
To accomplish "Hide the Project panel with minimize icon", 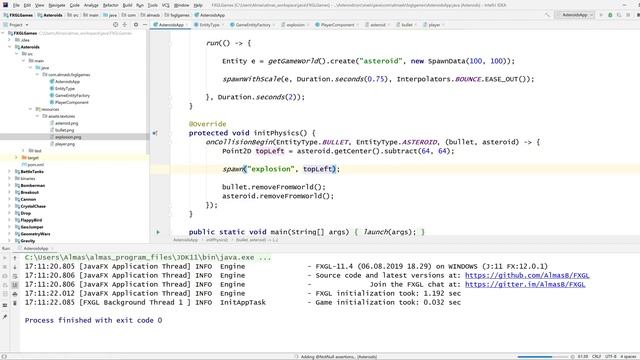I will [x=145, y=25].
